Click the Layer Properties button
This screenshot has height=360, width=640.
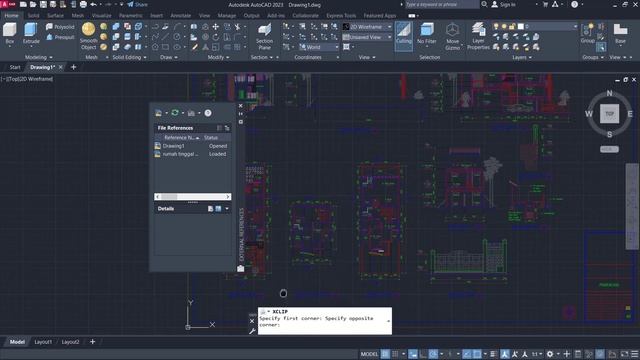tap(478, 36)
